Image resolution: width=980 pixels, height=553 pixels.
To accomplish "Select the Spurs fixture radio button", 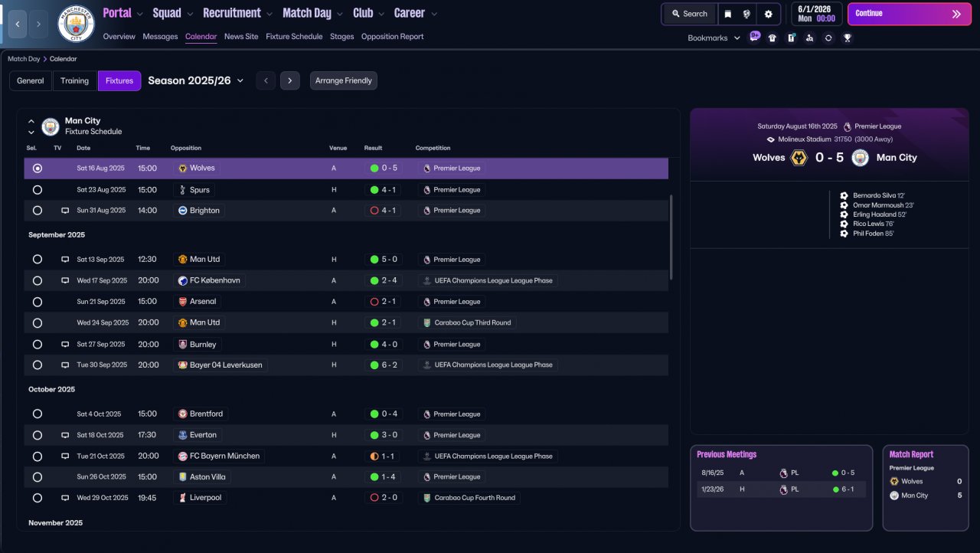I will coord(38,190).
